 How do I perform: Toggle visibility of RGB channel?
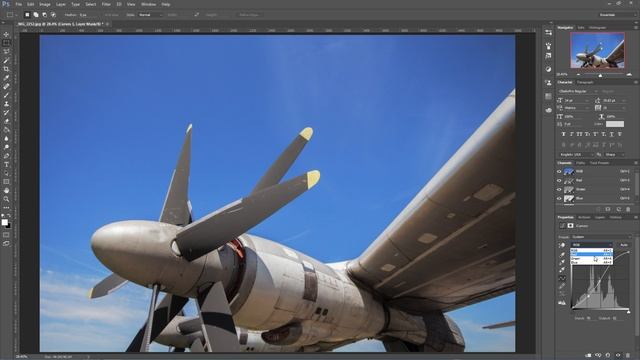(559, 171)
